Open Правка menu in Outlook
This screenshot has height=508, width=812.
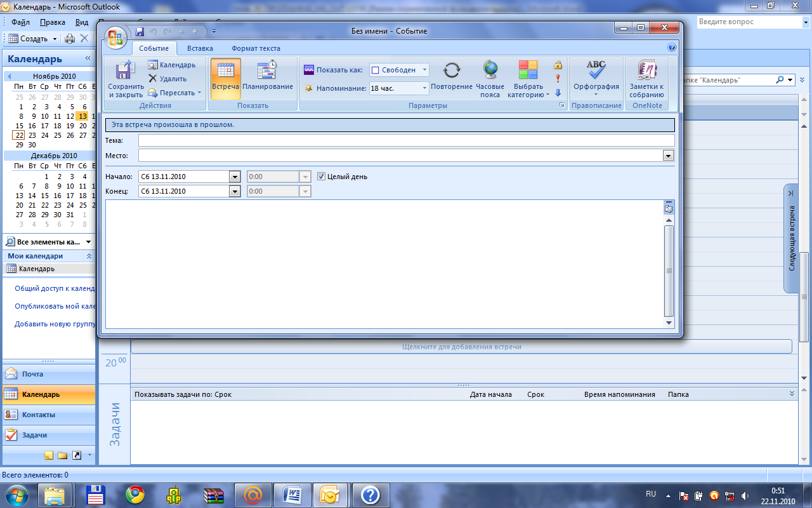[x=52, y=22]
